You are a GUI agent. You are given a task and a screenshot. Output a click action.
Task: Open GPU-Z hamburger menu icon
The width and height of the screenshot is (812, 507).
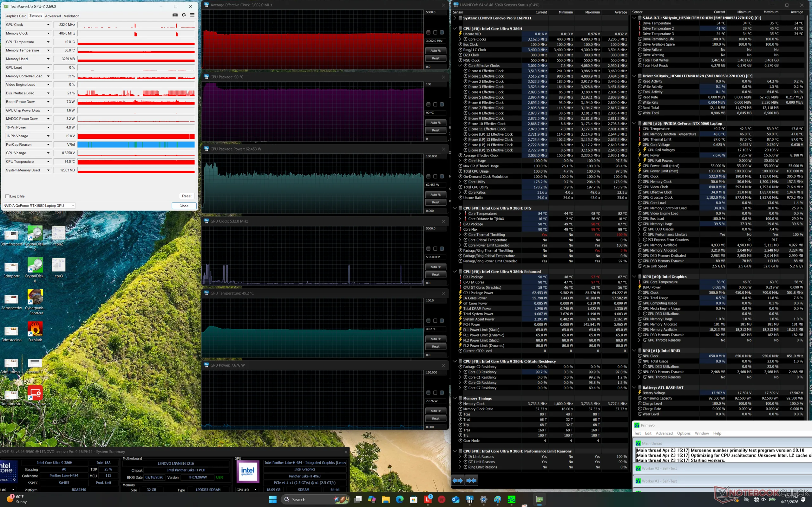click(x=192, y=15)
